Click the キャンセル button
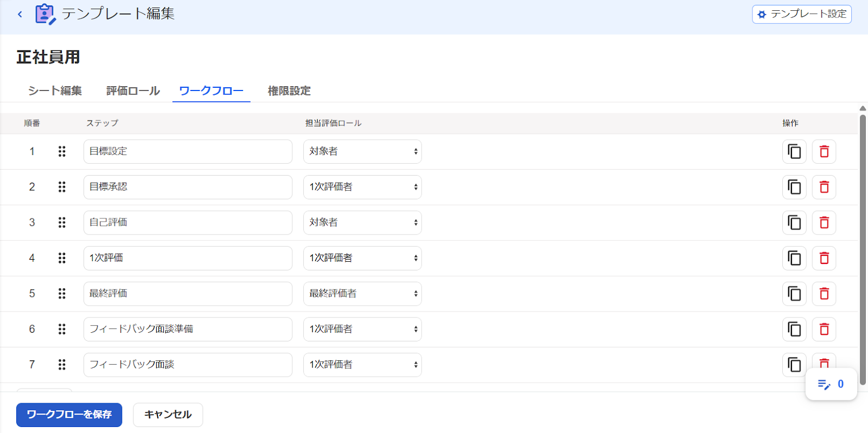 click(168, 415)
